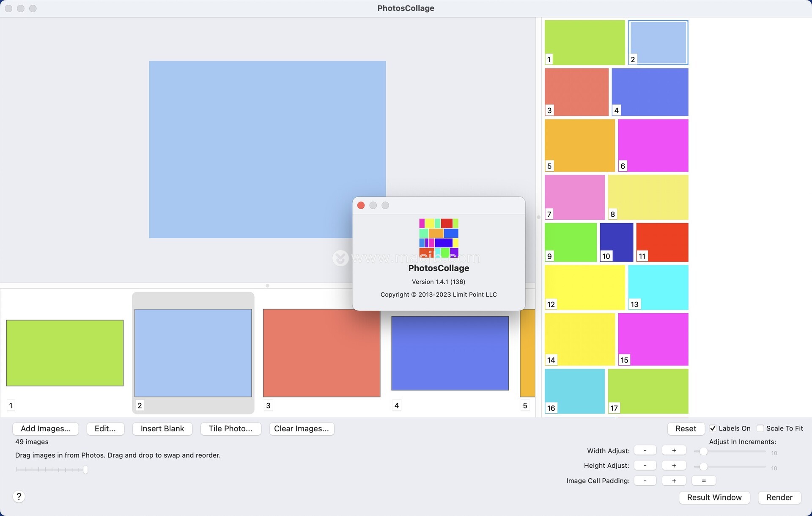The width and height of the screenshot is (812, 516).
Task: Click the PhotosCollage name in About window
Action: click(439, 268)
